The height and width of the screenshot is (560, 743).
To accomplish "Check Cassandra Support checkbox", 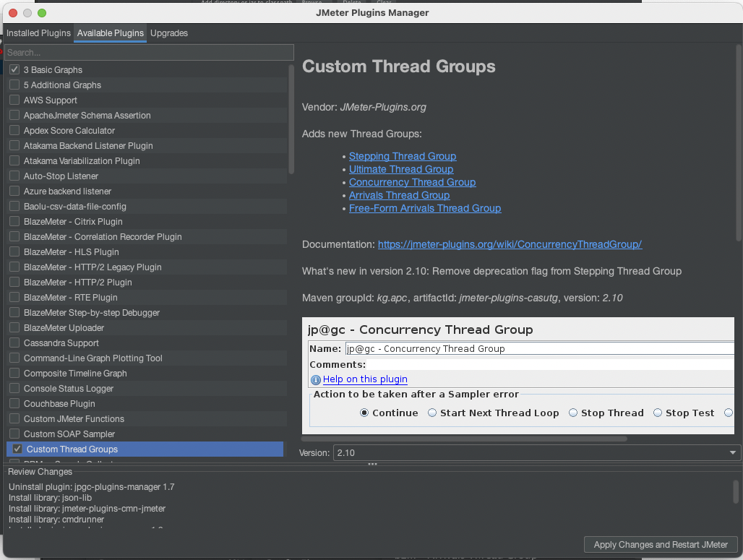I will [14, 343].
